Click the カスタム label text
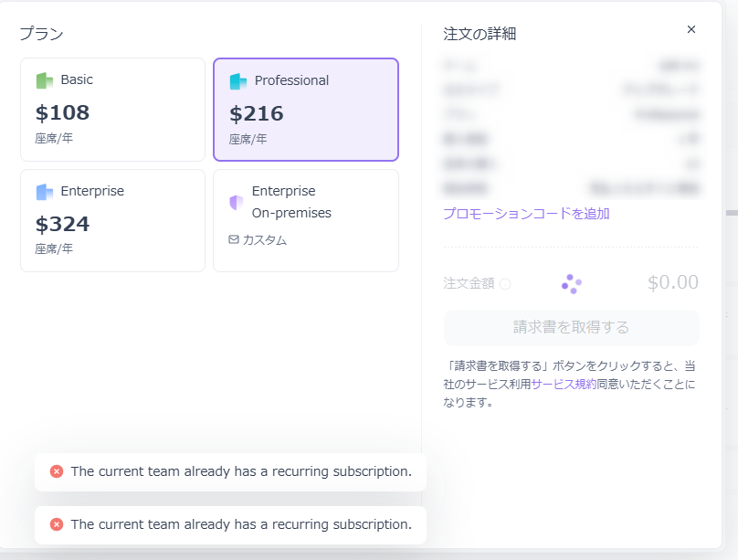738x560 pixels. pyautogui.click(x=265, y=240)
